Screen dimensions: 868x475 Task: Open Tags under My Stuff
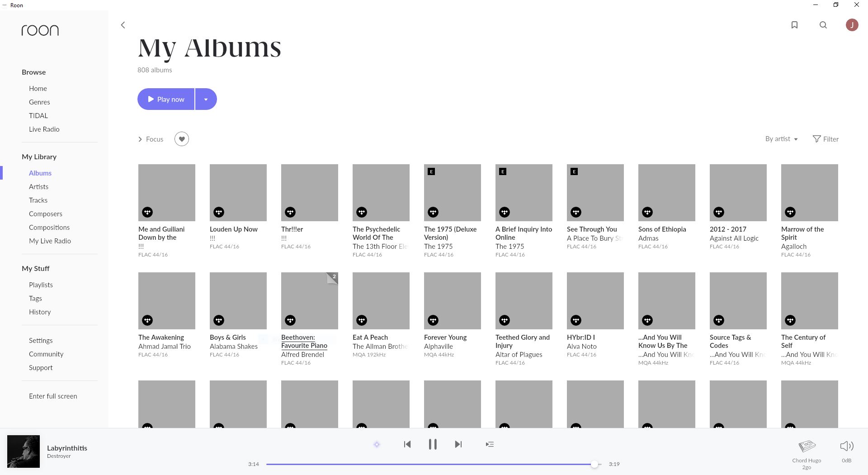pyautogui.click(x=35, y=298)
